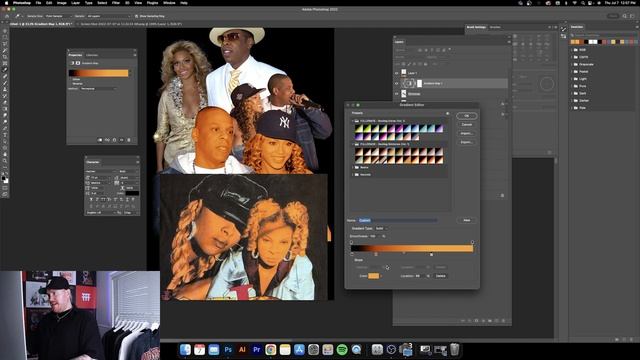Open Illustrator from the Dock
The width and height of the screenshot is (640, 360).
[x=242, y=350]
